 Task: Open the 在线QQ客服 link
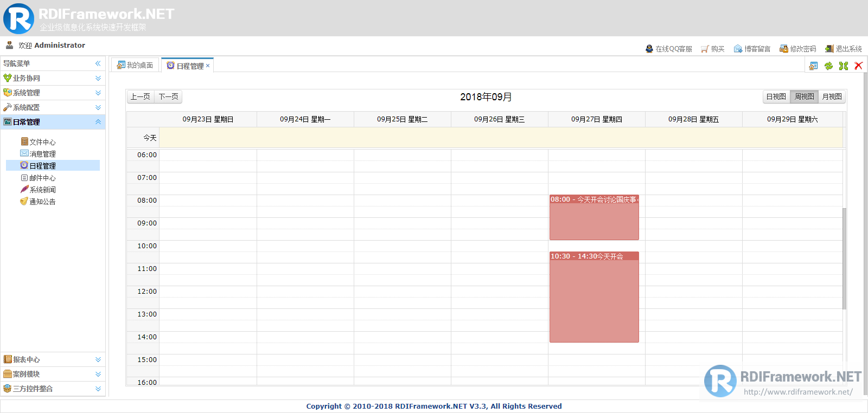pos(668,49)
